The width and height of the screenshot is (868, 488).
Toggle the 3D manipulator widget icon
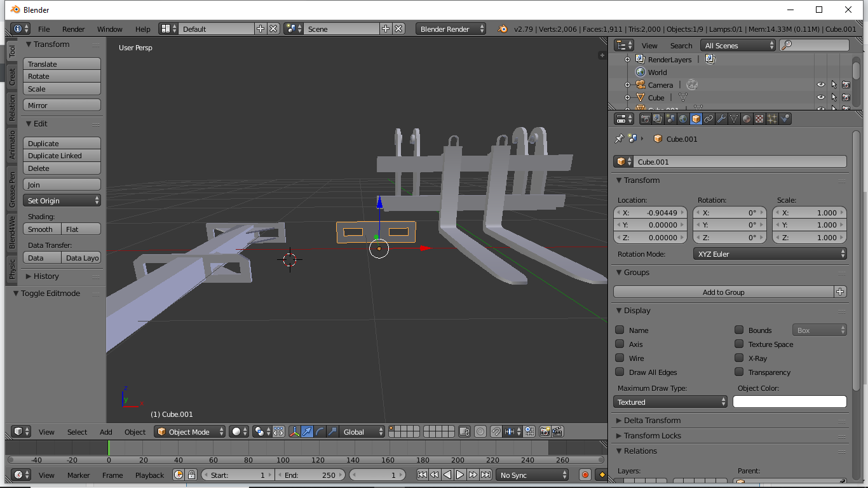(x=295, y=431)
